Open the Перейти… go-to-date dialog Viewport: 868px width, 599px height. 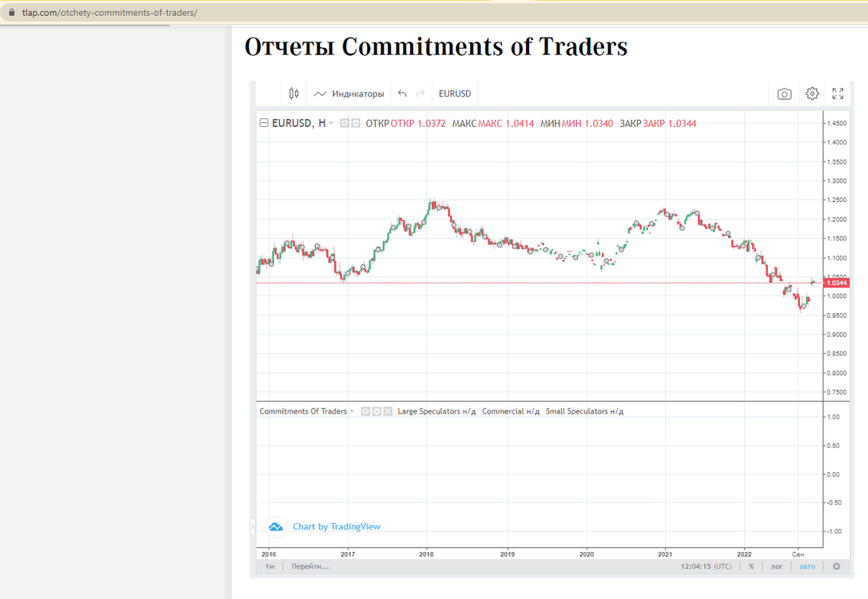click(310, 566)
